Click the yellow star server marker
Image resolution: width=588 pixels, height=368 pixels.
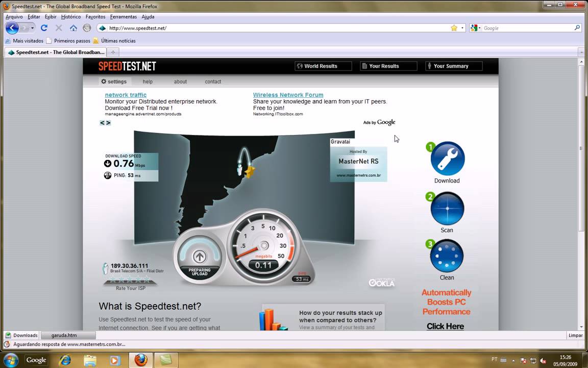250,172
